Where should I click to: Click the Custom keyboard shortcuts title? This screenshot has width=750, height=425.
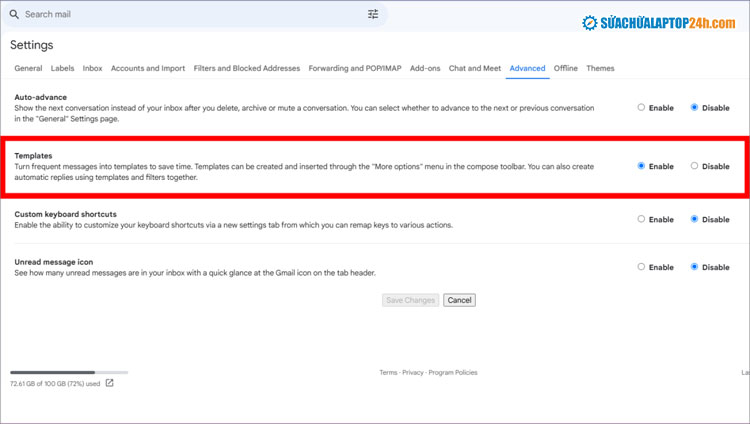pos(66,214)
